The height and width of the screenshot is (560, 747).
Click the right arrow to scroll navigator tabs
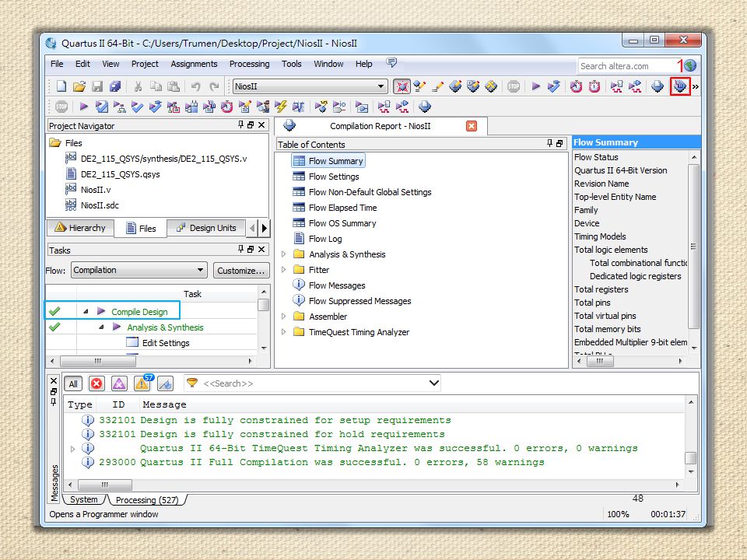click(265, 228)
